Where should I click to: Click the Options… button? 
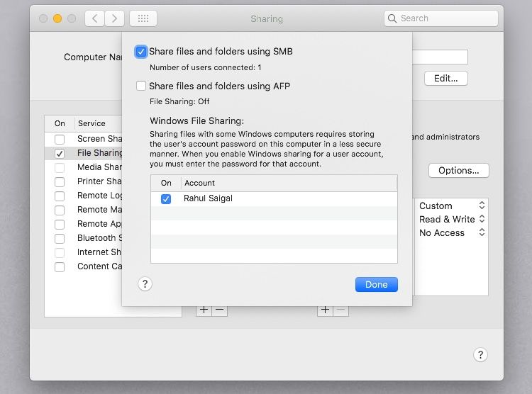tap(458, 170)
